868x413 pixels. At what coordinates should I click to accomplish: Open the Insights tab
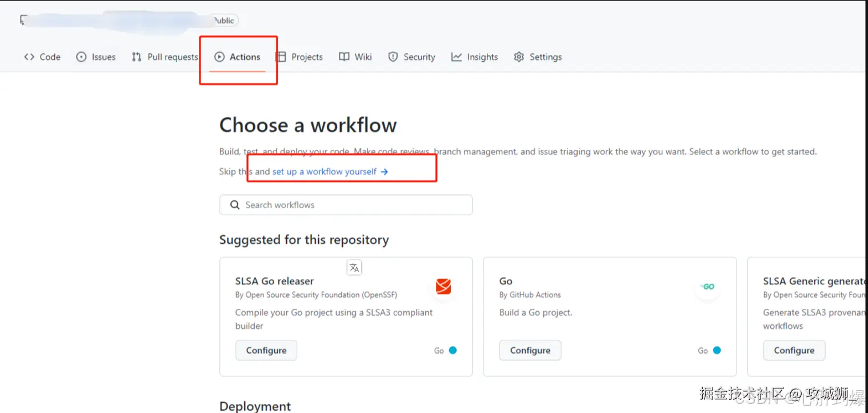click(474, 57)
